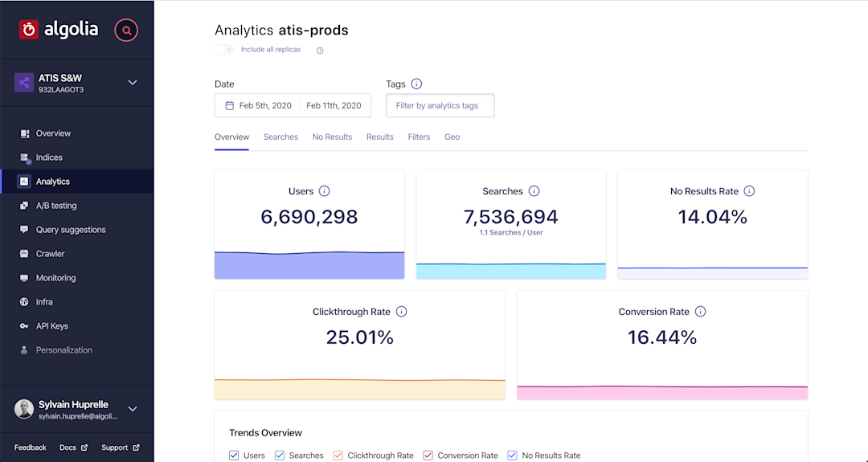
Task: Click the Conversion Rate 16.44% value
Action: point(662,337)
